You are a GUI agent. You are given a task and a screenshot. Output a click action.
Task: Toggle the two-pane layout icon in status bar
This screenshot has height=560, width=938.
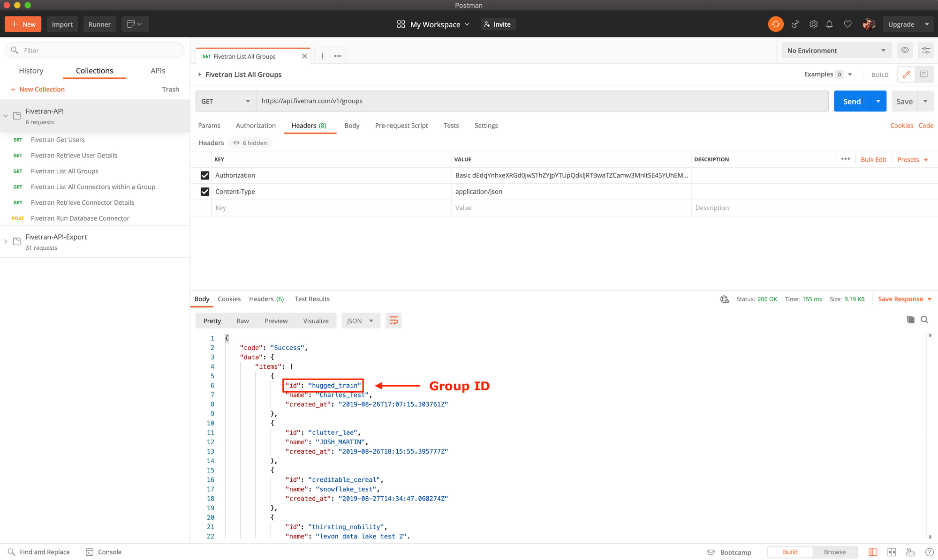892,552
